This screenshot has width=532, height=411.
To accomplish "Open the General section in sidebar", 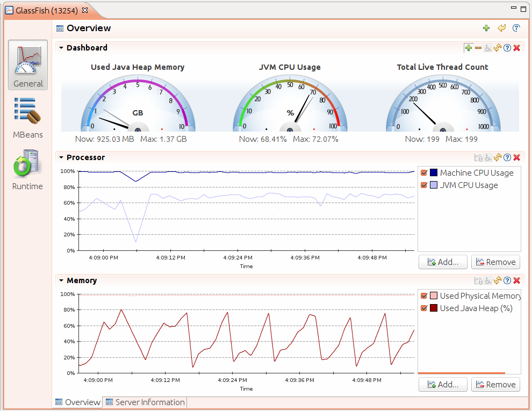I will pos(28,65).
